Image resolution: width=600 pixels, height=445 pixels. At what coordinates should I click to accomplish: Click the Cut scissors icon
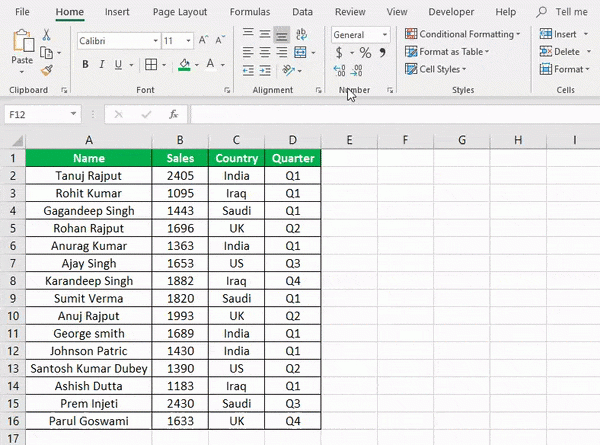pos(47,35)
